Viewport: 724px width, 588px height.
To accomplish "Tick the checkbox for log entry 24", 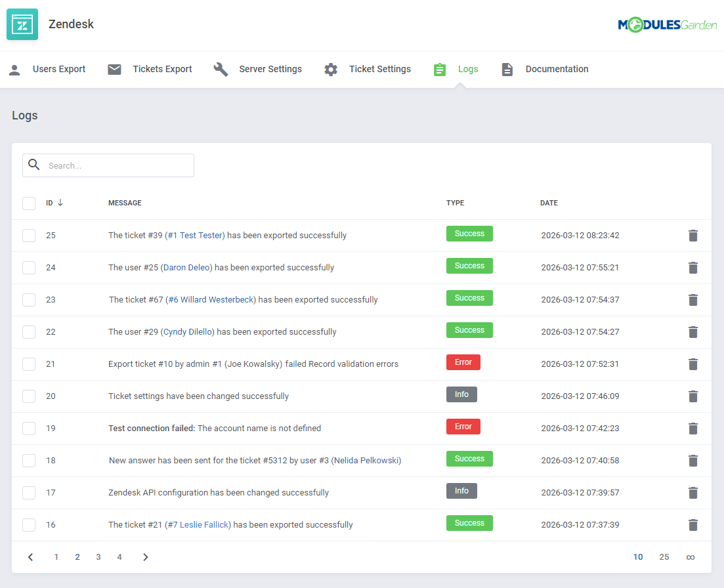I will pyautogui.click(x=29, y=267).
